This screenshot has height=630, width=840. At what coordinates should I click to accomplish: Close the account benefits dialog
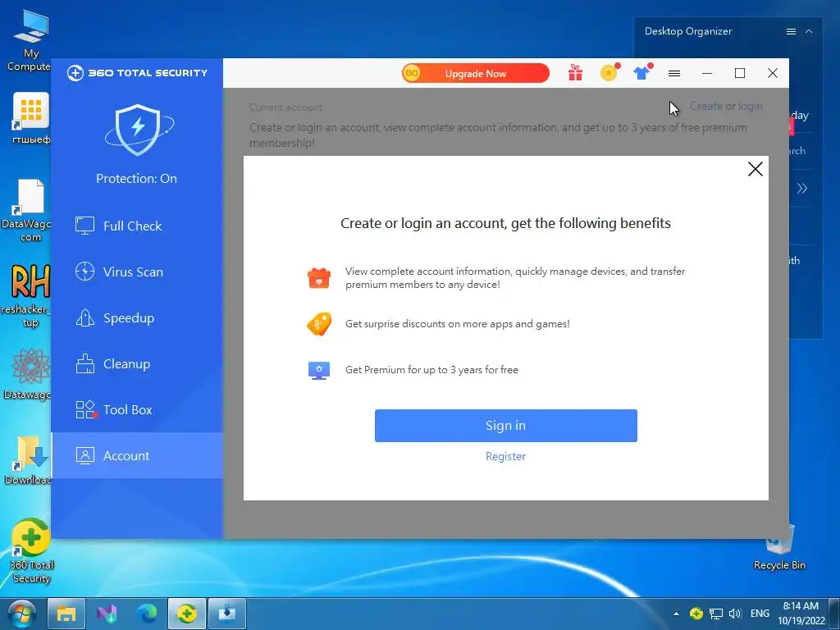[756, 169]
